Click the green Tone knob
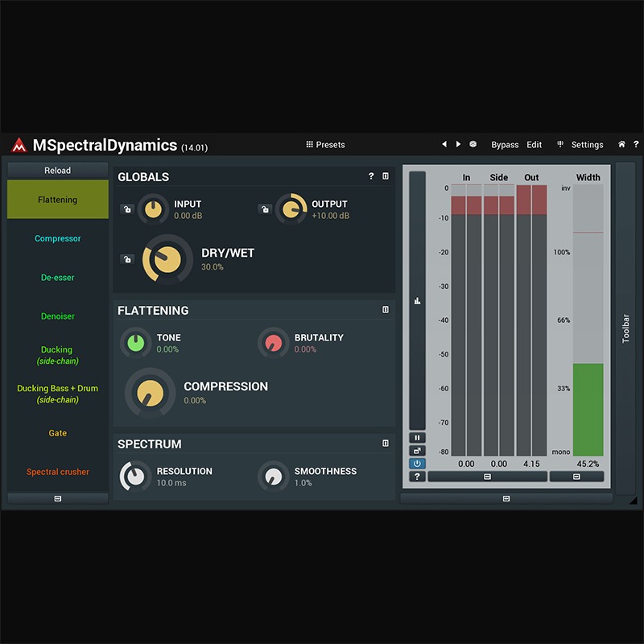Image resolution: width=644 pixels, height=644 pixels. (135, 343)
